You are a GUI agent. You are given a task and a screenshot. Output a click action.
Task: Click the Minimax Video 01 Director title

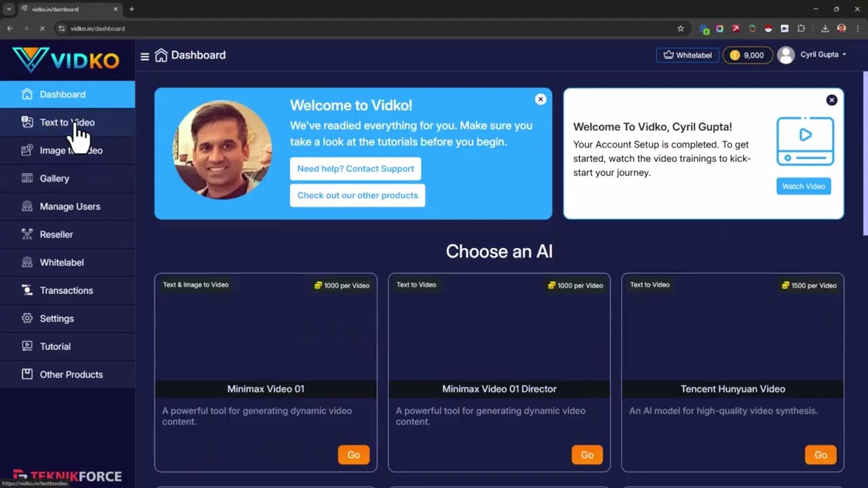[x=499, y=389]
